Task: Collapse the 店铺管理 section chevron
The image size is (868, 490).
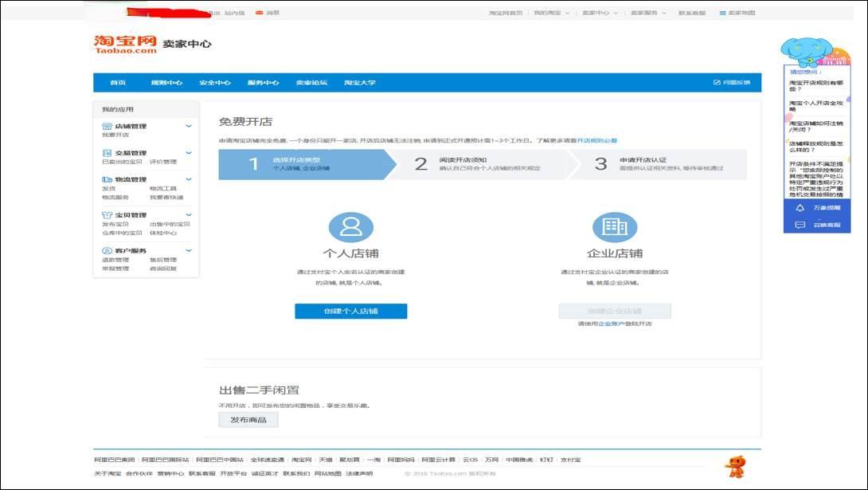Action: 189,126
